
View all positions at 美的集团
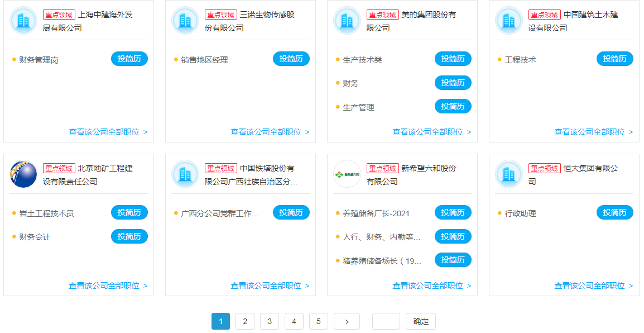[431, 132]
